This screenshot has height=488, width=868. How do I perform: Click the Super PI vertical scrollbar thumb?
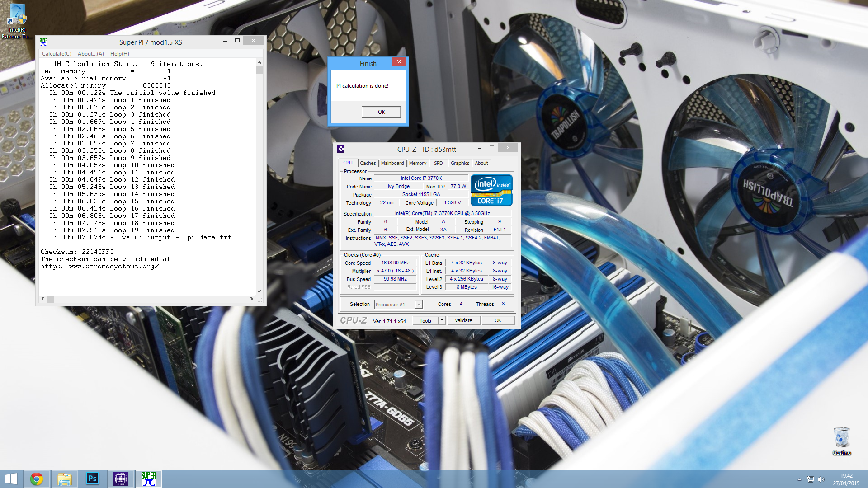pyautogui.click(x=259, y=70)
